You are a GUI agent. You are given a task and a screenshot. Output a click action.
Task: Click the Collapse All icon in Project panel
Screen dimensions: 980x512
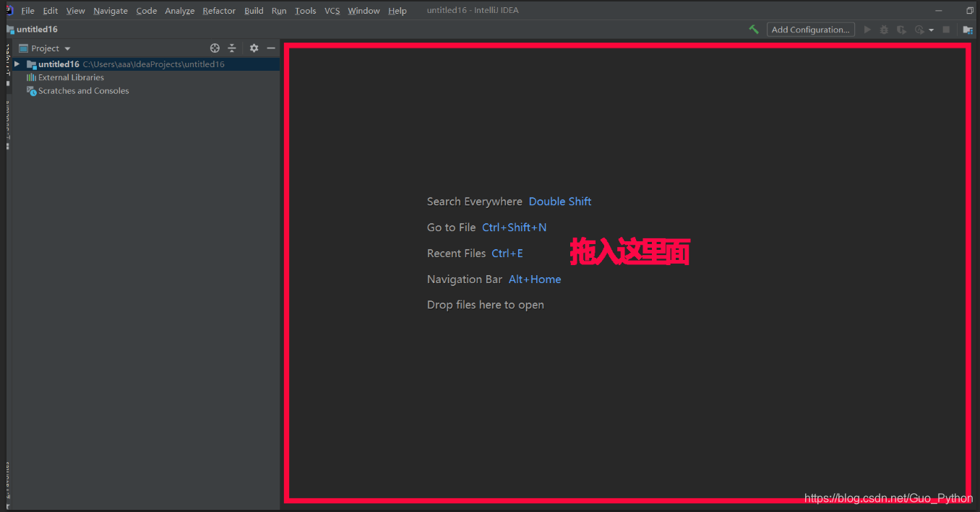pos(232,48)
